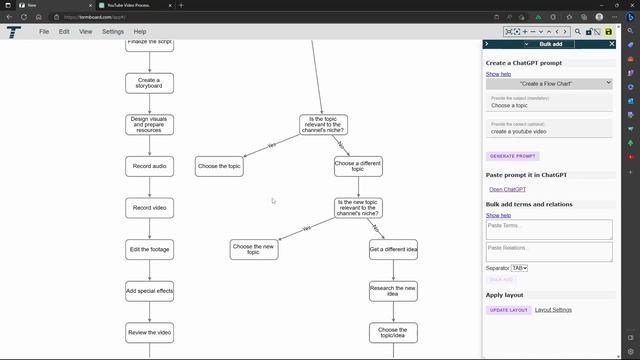Click the left chevron navigation icon

pyautogui.click(x=557, y=31)
